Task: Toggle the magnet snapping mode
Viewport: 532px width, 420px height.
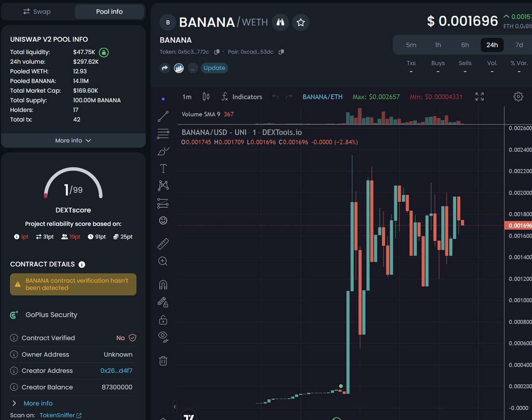Action: pos(163,285)
